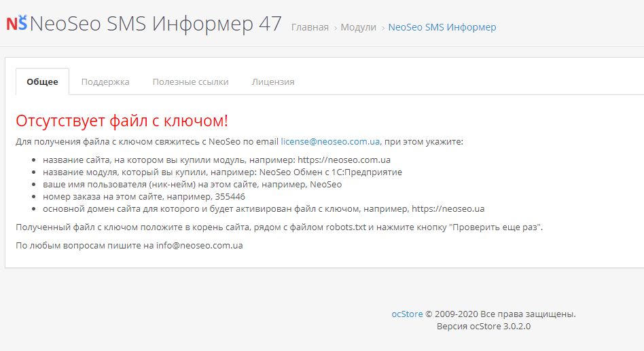Open the ocStore footer link
Viewport: 644px width, 351px height.
point(407,314)
